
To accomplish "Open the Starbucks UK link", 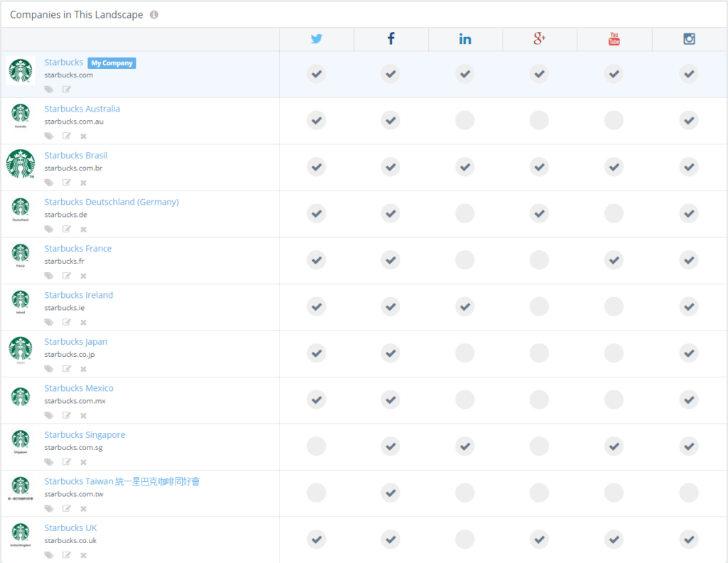I will [70, 527].
